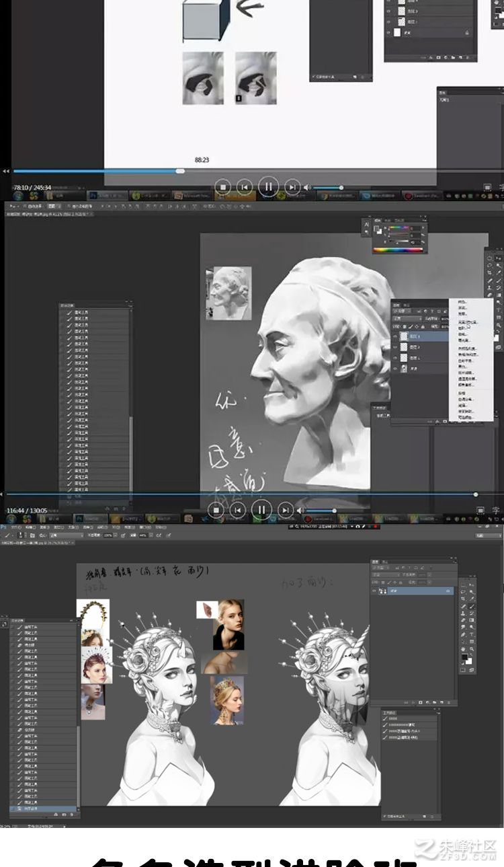
Task: Open fullscreen in middle video player
Action: (x=480, y=510)
